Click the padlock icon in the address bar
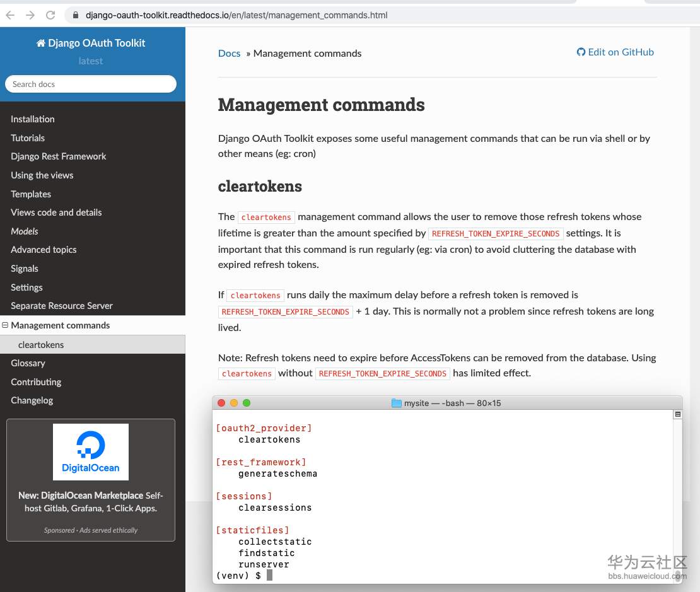The image size is (700, 592). [x=76, y=15]
